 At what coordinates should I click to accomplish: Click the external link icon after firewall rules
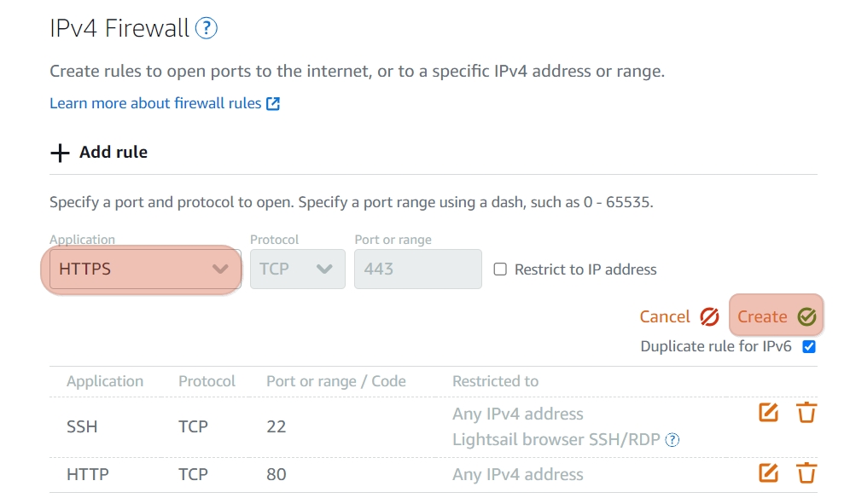273,103
